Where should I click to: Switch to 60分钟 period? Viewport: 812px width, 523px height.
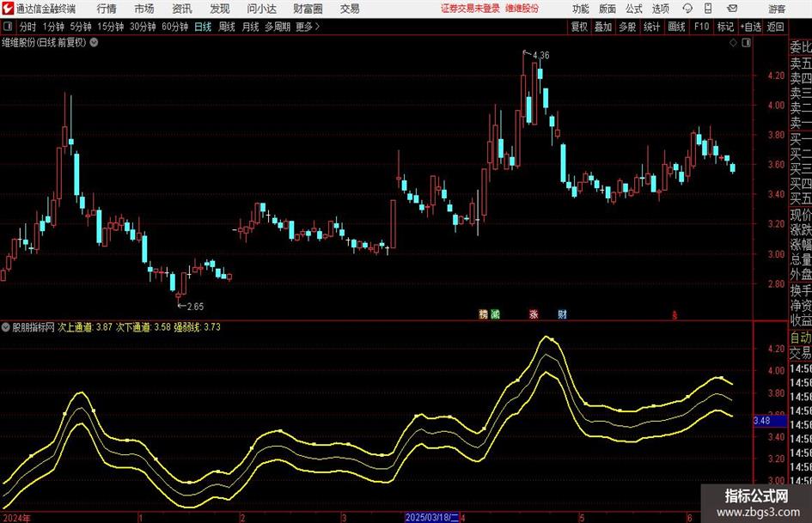[x=174, y=27]
